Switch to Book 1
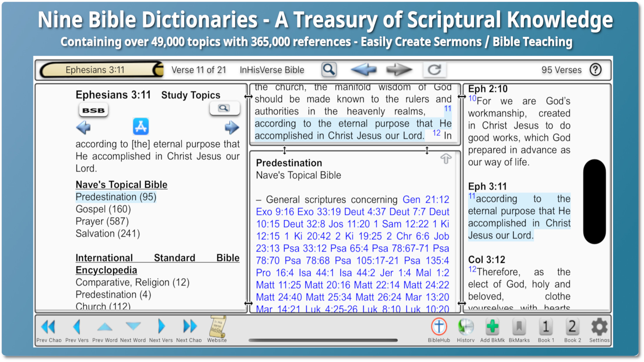This screenshot has height=362, width=644. (x=546, y=330)
